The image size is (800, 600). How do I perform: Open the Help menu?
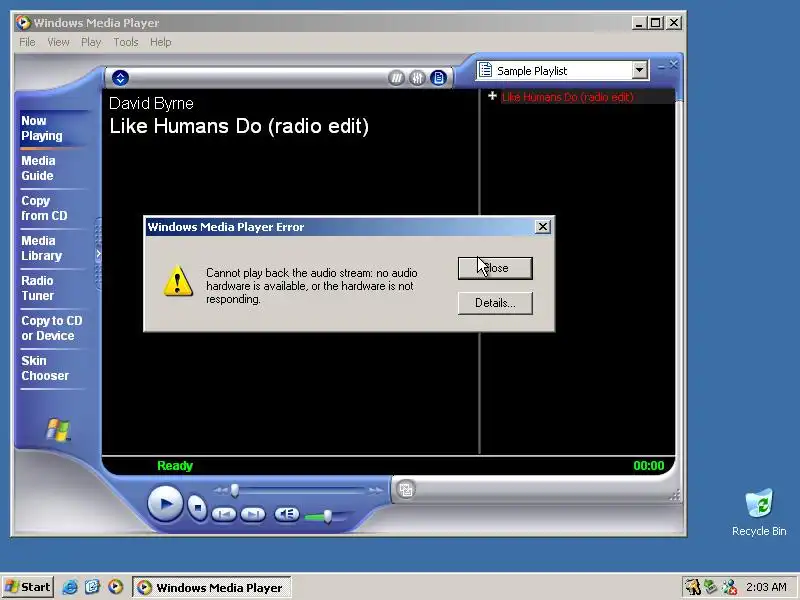[161, 42]
